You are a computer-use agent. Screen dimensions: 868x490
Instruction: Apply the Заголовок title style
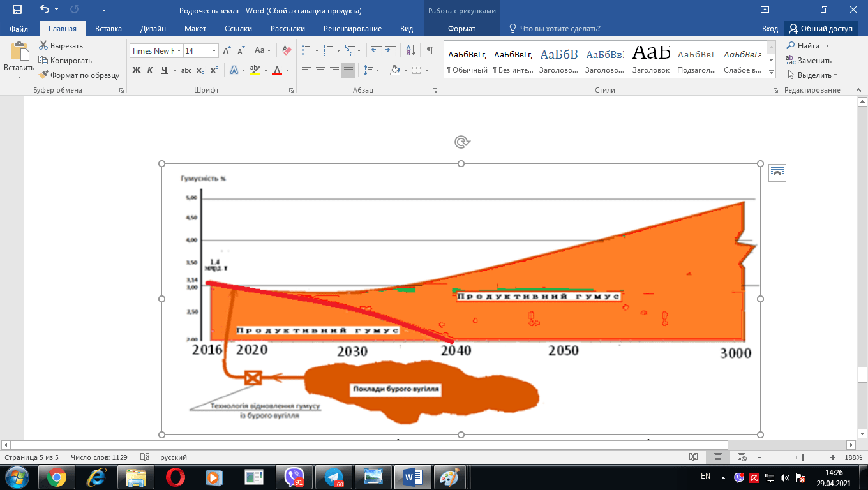pos(651,61)
